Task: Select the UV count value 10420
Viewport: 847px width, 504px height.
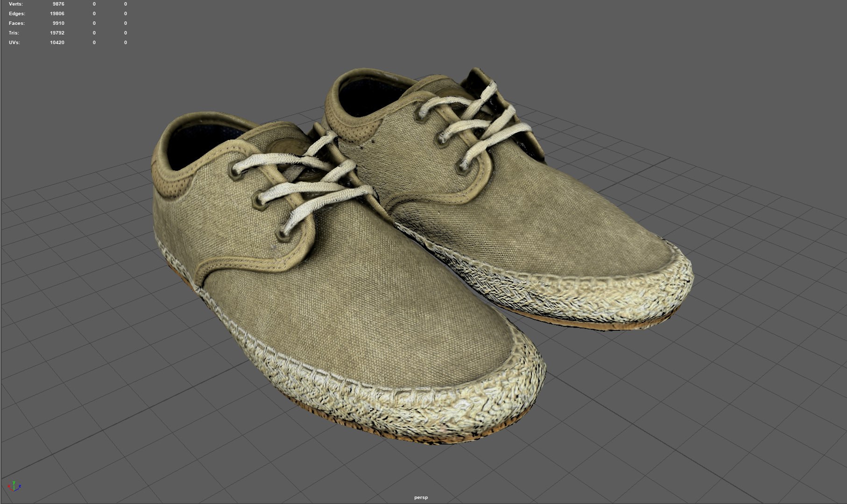Action: 57,42
